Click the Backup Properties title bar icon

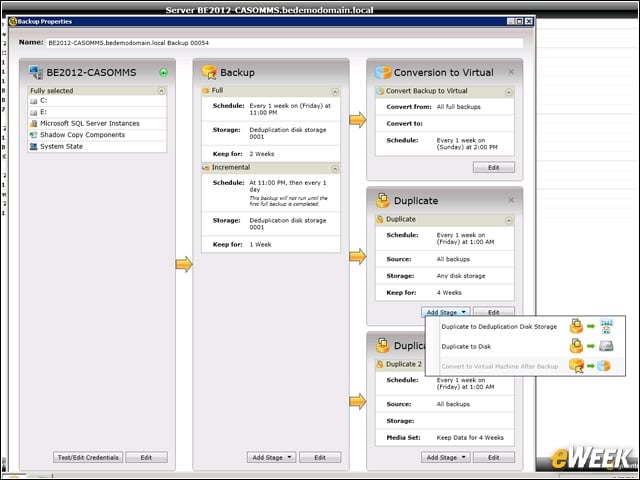[13, 21]
